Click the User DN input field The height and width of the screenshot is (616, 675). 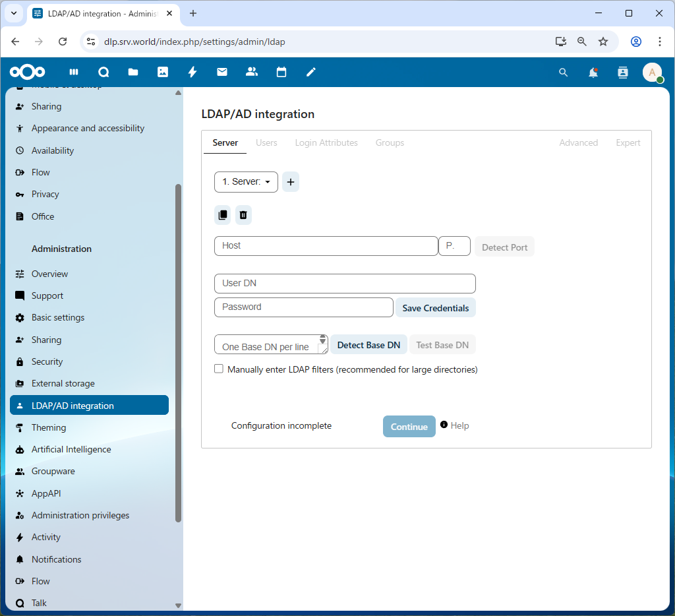(x=345, y=284)
